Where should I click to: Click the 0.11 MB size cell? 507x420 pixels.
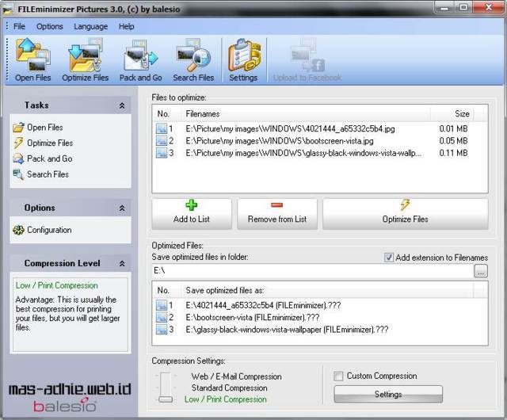[453, 153]
